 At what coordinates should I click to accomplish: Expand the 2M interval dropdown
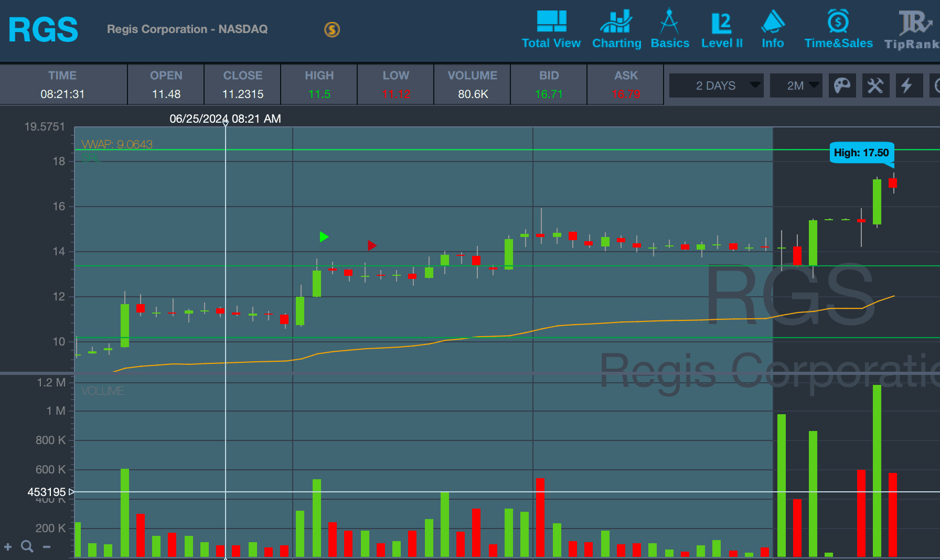(796, 85)
